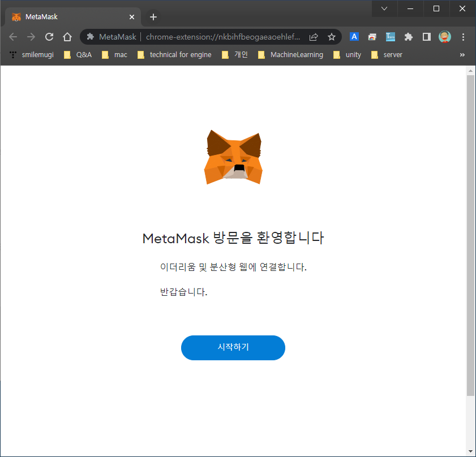This screenshot has height=457, width=476.
Task: Open Chrome's three-dot menu
Action: [x=463, y=37]
